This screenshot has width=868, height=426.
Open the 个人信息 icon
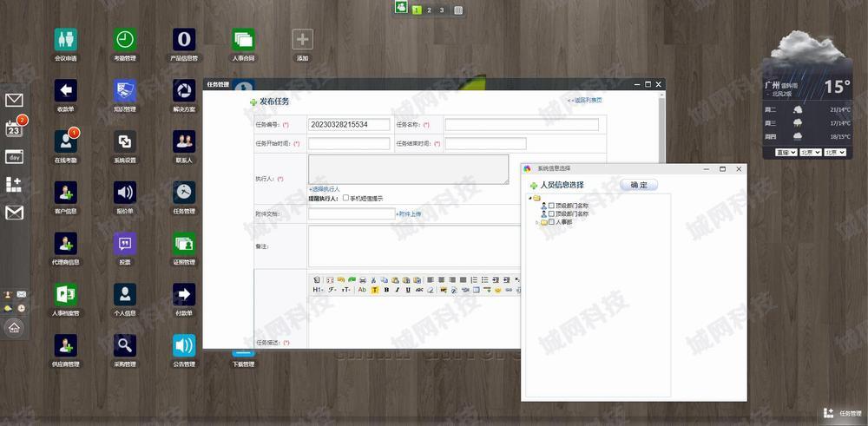[125, 294]
